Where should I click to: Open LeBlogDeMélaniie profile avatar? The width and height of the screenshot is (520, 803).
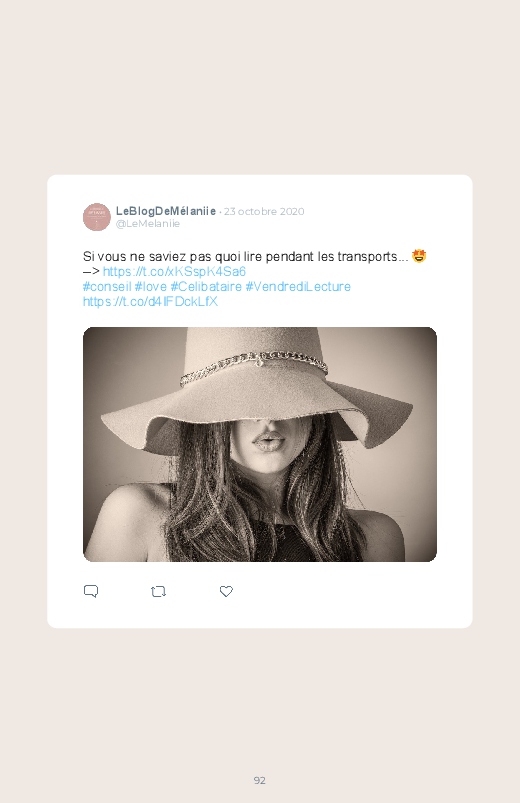pyautogui.click(x=97, y=217)
